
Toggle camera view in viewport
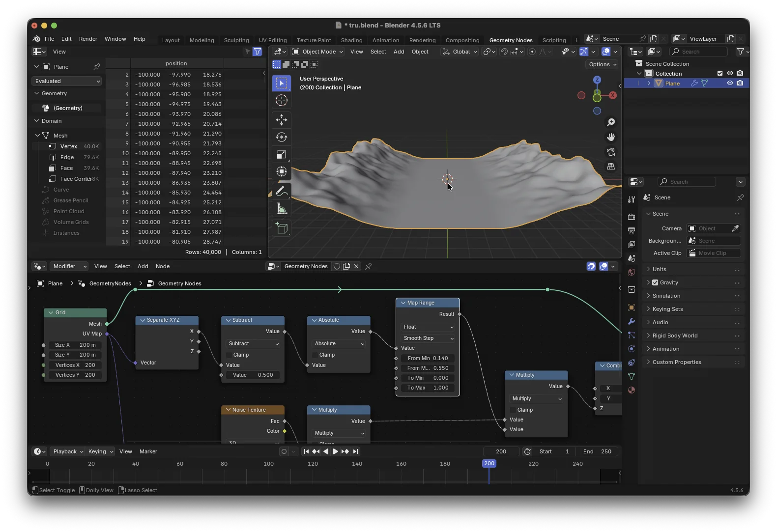(x=611, y=152)
